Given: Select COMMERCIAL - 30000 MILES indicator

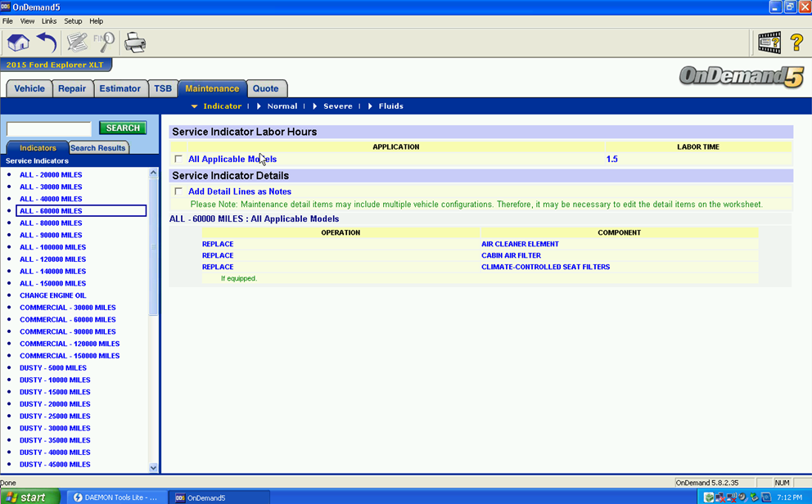Looking at the screenshot, I should (68, 308).
